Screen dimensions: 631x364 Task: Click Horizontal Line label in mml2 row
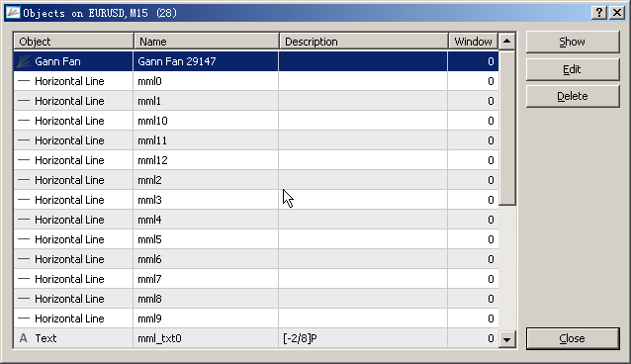[x=69, y=180]
